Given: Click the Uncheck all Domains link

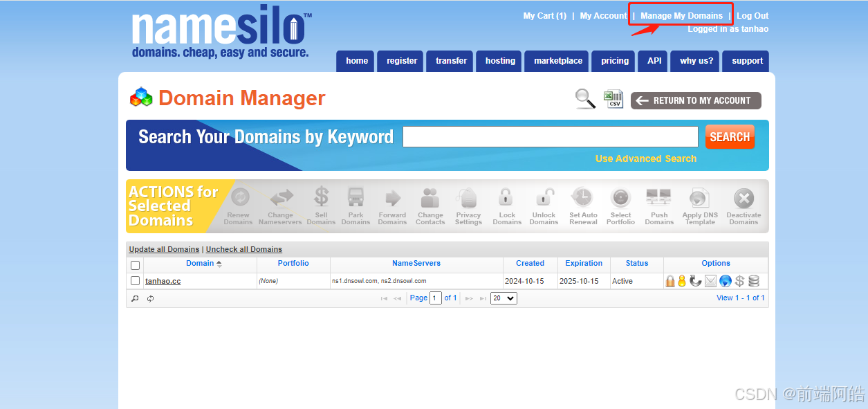Looking at the screenshot, I should [x=244, y=249].
